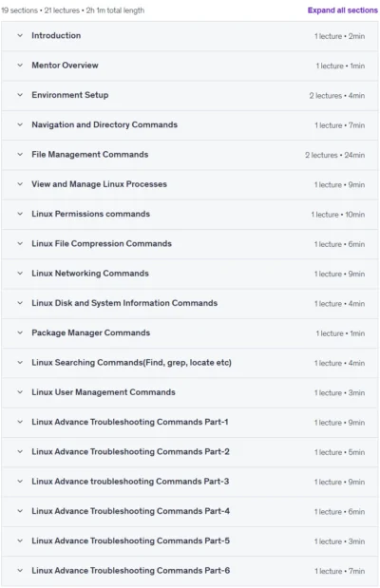Click chevron beside Linux File Compression Commands
Image resolution: width=380 pixels, height=588 pixels.
click(x=20, y=243)
